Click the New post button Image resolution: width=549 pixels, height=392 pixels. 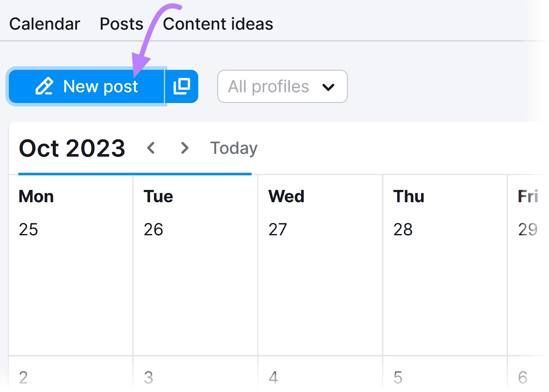[86, 86]
